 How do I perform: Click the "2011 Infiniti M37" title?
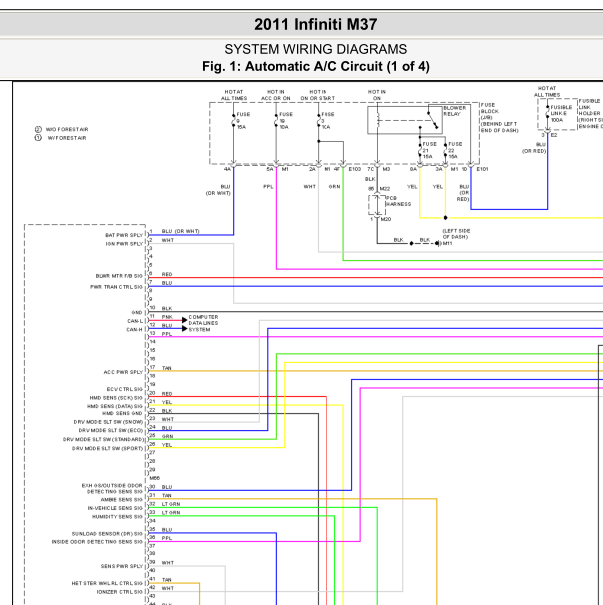click(x=316, y=25)
